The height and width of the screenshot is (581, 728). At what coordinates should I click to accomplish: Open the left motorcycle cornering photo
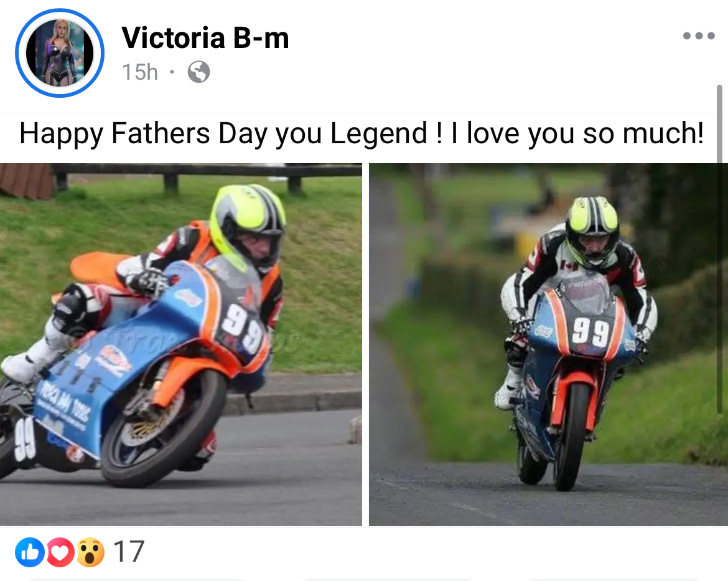coord(180,344)
